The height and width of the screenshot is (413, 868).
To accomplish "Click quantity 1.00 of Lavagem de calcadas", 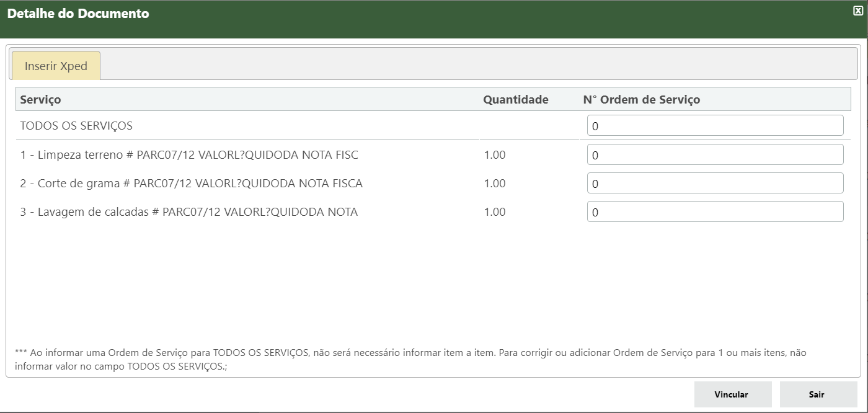I will 495,212.
